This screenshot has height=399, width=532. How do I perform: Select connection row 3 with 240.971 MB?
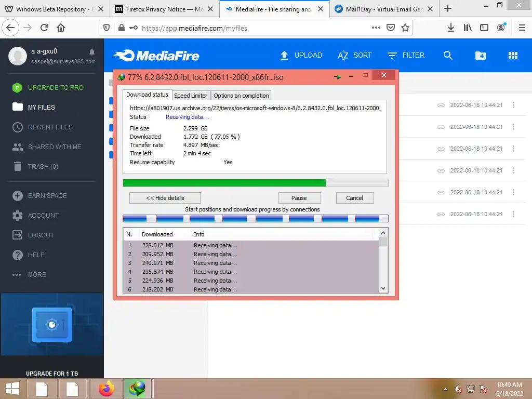pos(251,263)
